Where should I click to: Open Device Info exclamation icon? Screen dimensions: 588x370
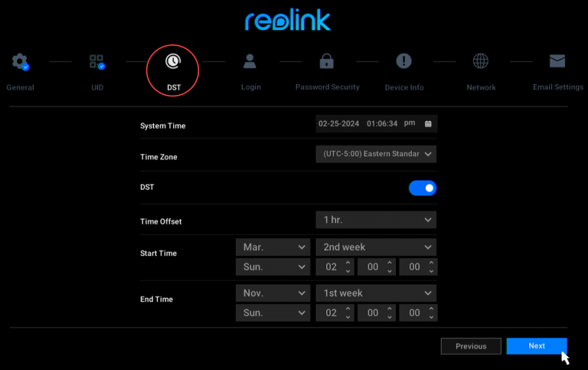click(x=403, y=62)
